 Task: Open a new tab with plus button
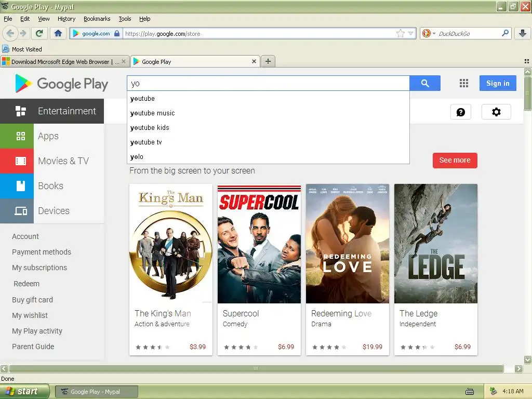(x=268, y=61)
